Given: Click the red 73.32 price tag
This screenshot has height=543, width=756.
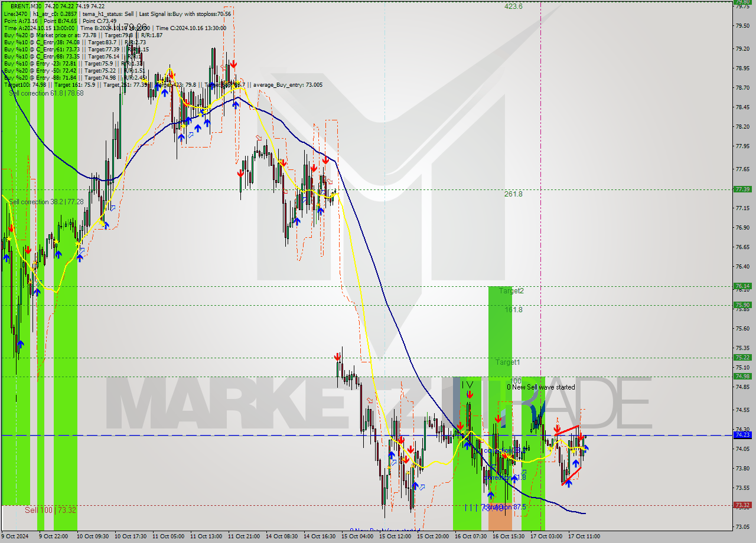Looking at the screenshot, I should [742, 505].
